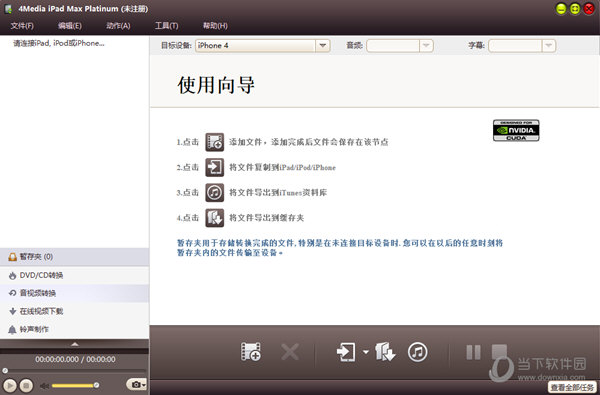The image size is (600, 395).
Task: Click the pause toolbar button
Action: pyautogui.click(x=473, y=352)
